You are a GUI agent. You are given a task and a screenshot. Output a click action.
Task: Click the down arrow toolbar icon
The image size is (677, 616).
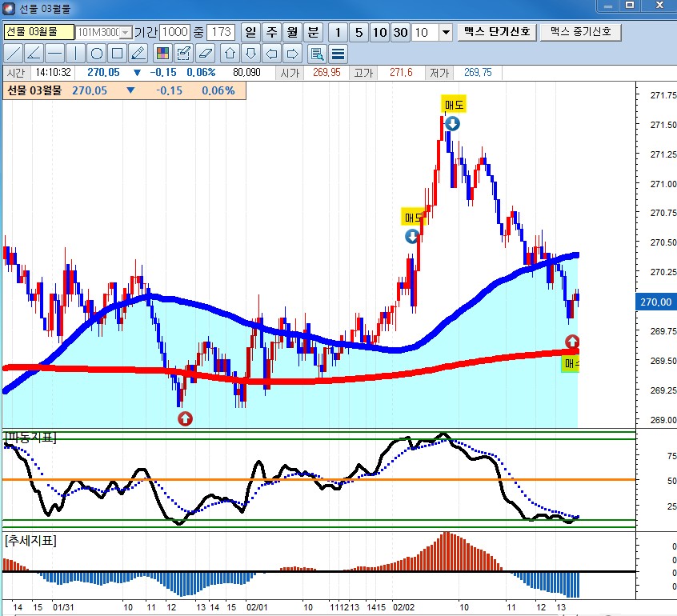250,54
